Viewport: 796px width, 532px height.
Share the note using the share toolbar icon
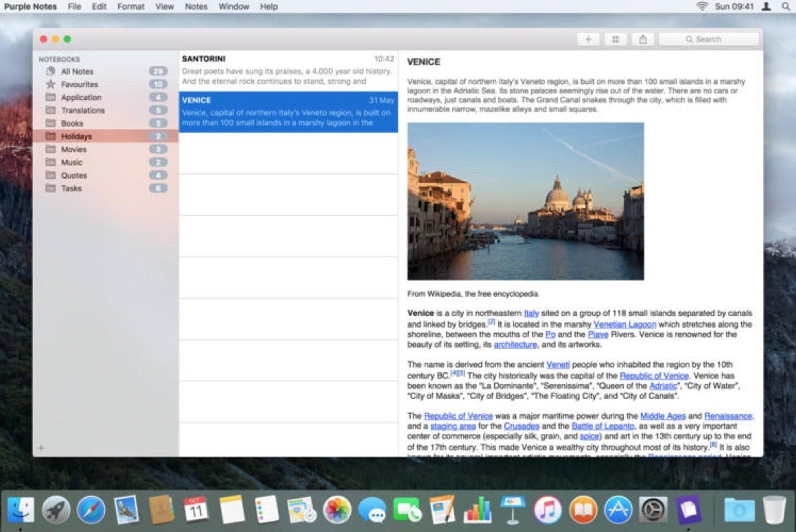(643, 39)
